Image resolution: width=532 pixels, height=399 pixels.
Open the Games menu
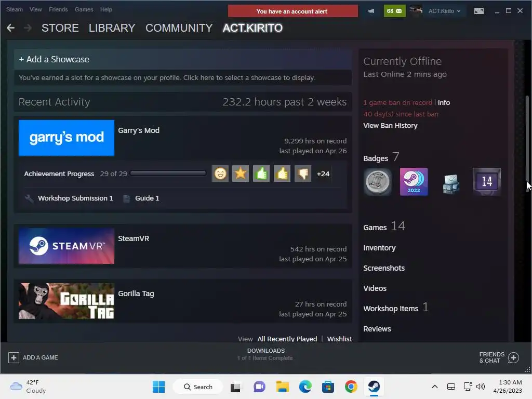pyautogui.click(x=84, y=9)
